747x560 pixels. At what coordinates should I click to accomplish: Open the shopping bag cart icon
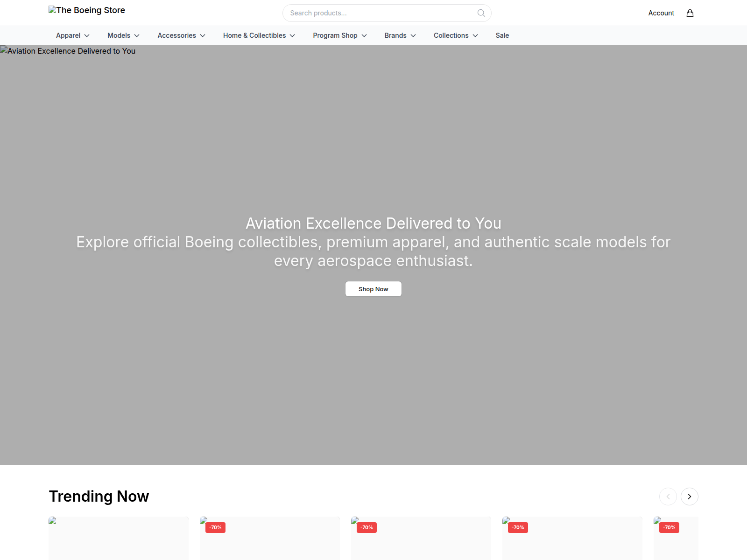point(690,13)
